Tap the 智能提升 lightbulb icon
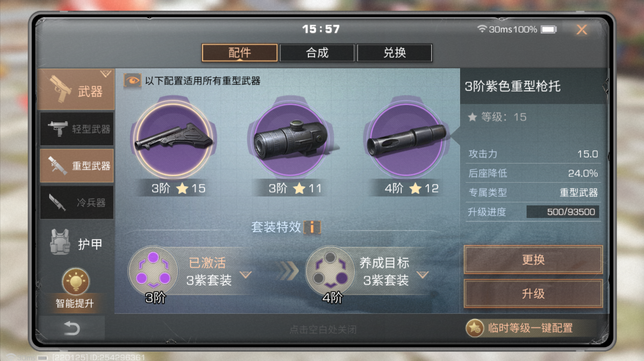 (76, 282)
